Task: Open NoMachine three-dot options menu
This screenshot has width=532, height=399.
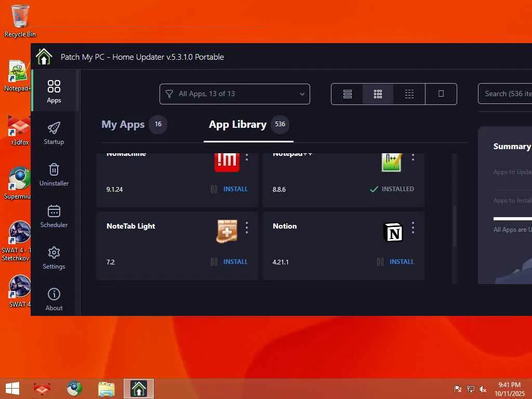Action: point(247,157)
